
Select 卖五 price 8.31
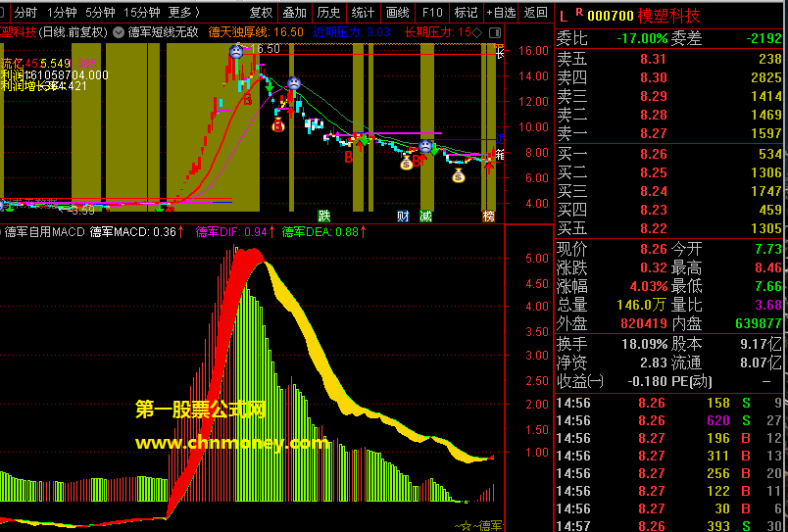654,60
